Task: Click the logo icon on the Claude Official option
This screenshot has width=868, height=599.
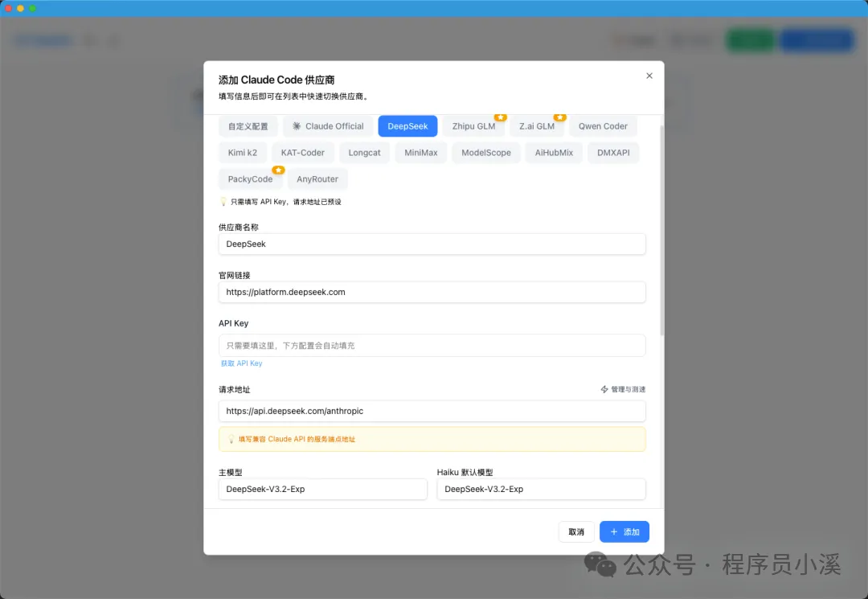Action: [296, 126]
